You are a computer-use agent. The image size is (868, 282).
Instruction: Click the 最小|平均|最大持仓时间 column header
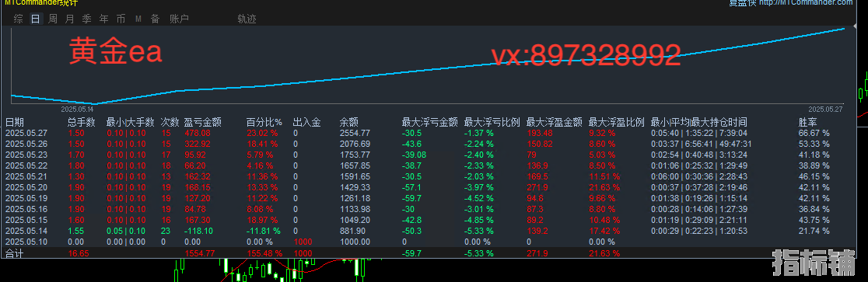[x=699, y=122]
